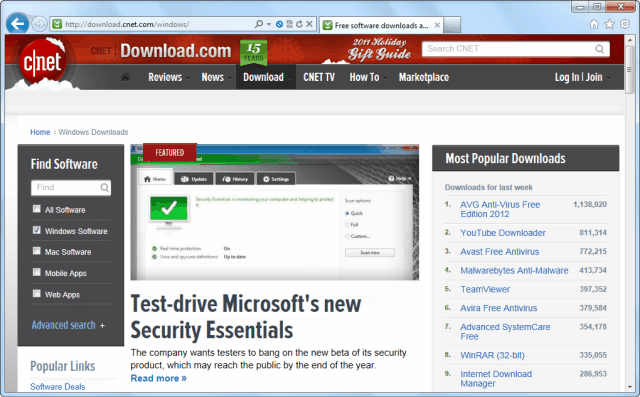Viewport: 640px width, 397px height.
Task: Open Internet Download Manager link
Action: point(496,379)
